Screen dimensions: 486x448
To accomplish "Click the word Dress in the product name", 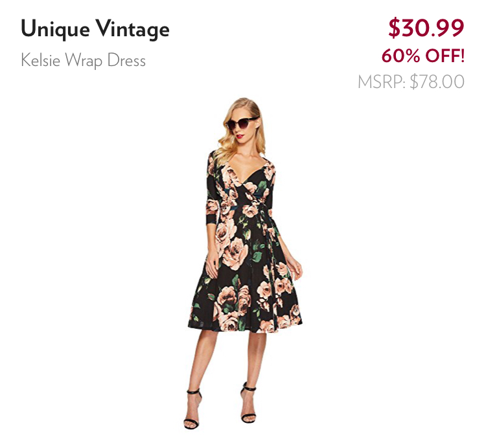I will pos(126,60).
